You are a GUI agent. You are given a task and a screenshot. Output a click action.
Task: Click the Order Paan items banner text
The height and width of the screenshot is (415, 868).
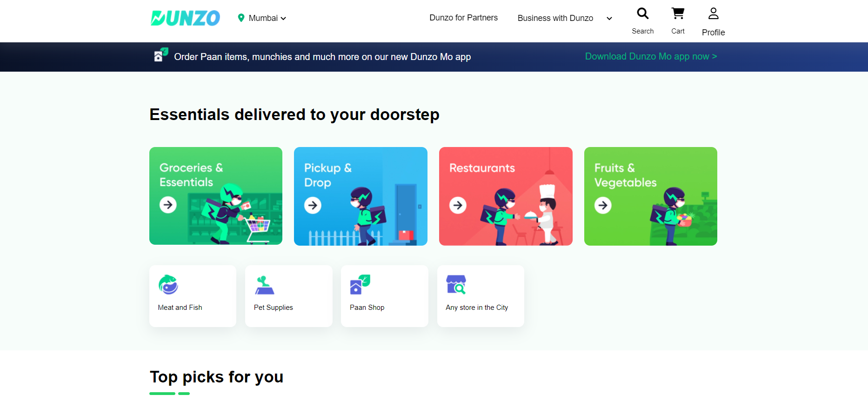coord(322,57)
